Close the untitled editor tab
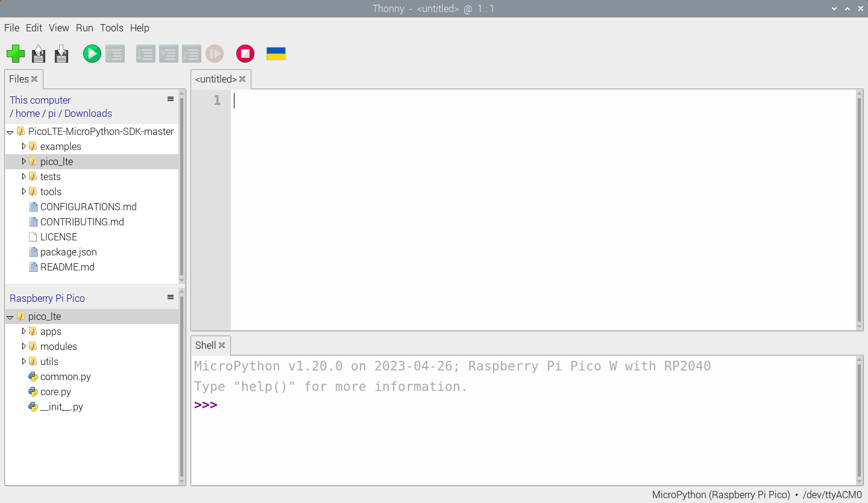 click(242, 79)
